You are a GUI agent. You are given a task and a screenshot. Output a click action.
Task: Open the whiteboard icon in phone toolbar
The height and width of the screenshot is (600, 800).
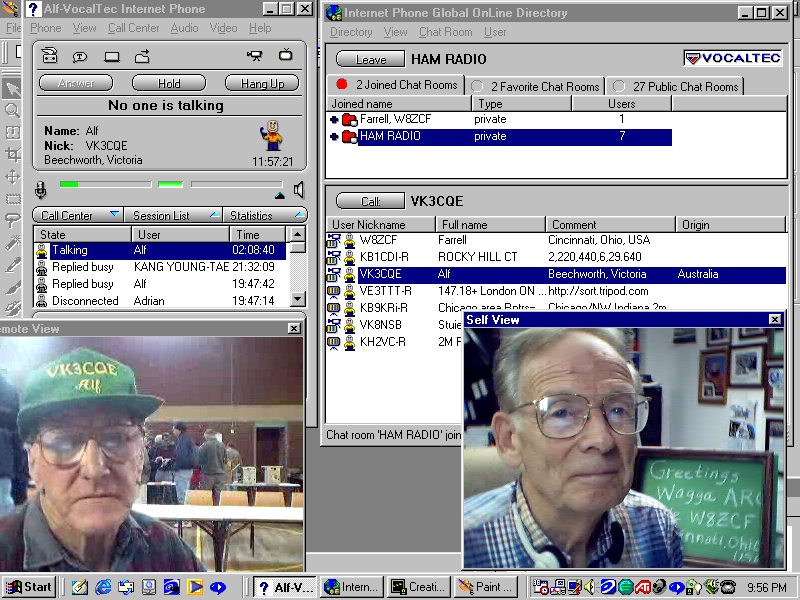pos(112,57)
